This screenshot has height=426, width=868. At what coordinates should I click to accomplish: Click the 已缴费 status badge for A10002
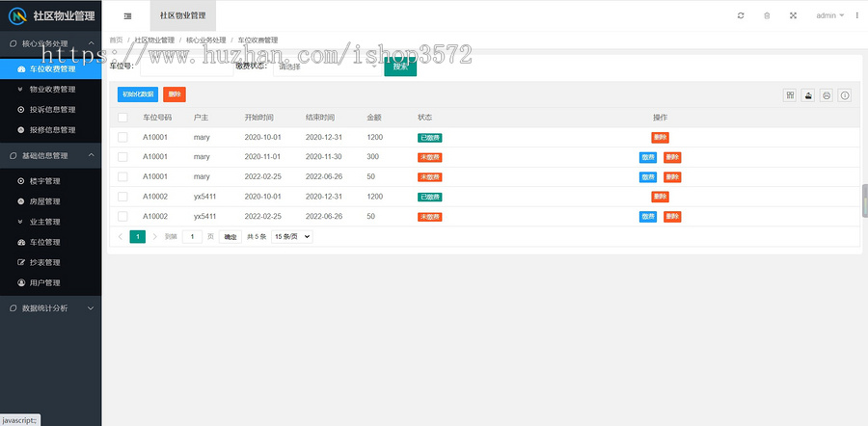click(429, 197)
